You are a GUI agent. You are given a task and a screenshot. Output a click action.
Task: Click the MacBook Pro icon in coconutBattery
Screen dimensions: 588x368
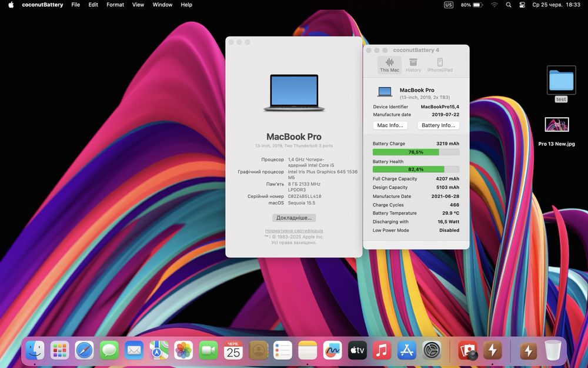click(x=385, y=92)
